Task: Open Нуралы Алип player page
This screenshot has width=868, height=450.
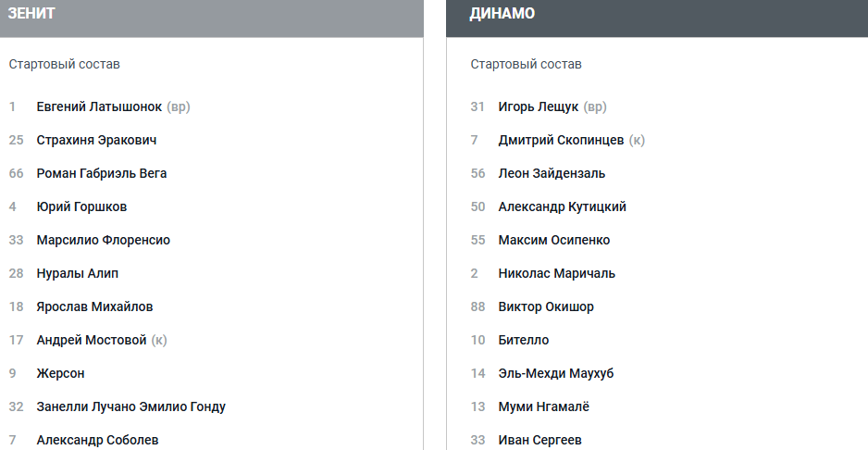Action: 78,273
